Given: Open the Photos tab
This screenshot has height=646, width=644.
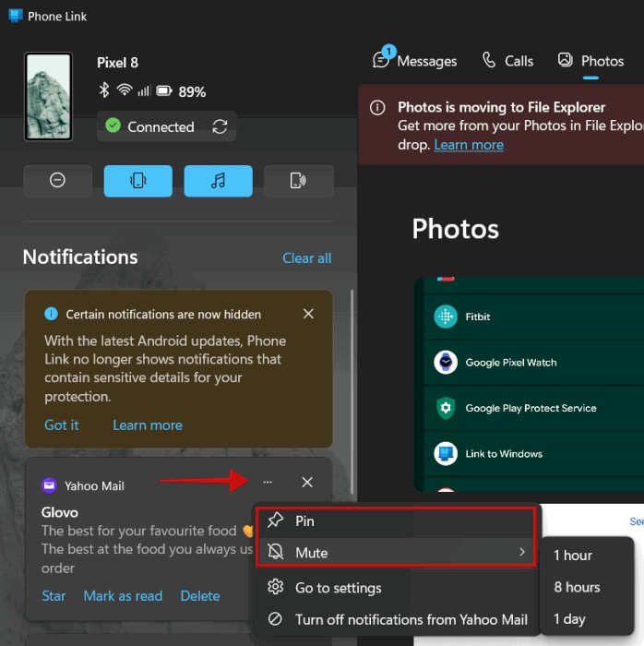Looking at the screenshot, I should point(590,61).
